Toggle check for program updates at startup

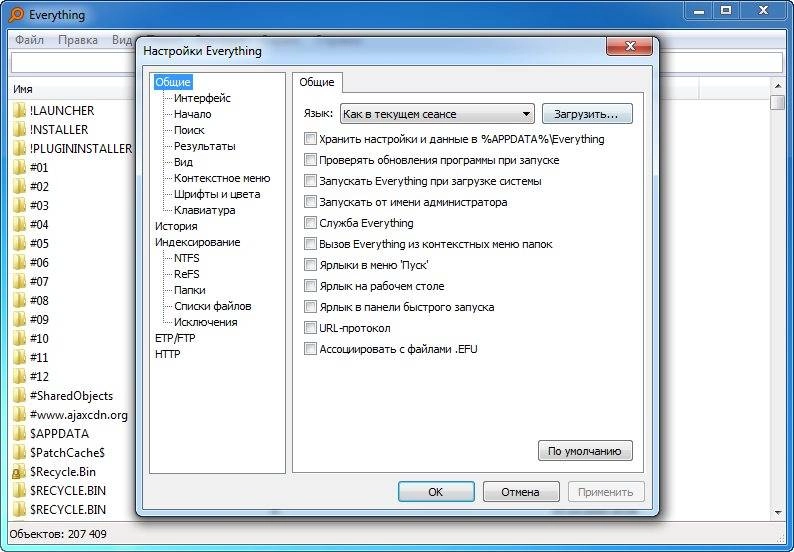click(x=310, y=160)
